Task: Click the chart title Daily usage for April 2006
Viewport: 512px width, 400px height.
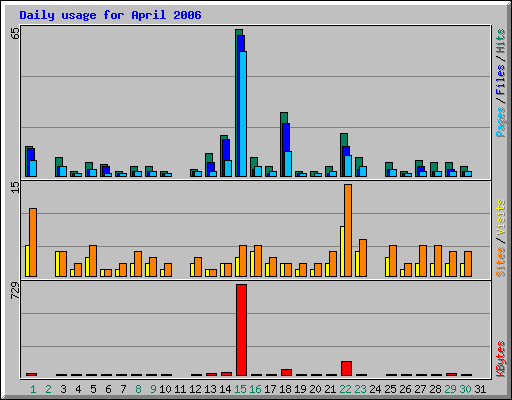Action: pyautogui.click(x=110, y=15)
